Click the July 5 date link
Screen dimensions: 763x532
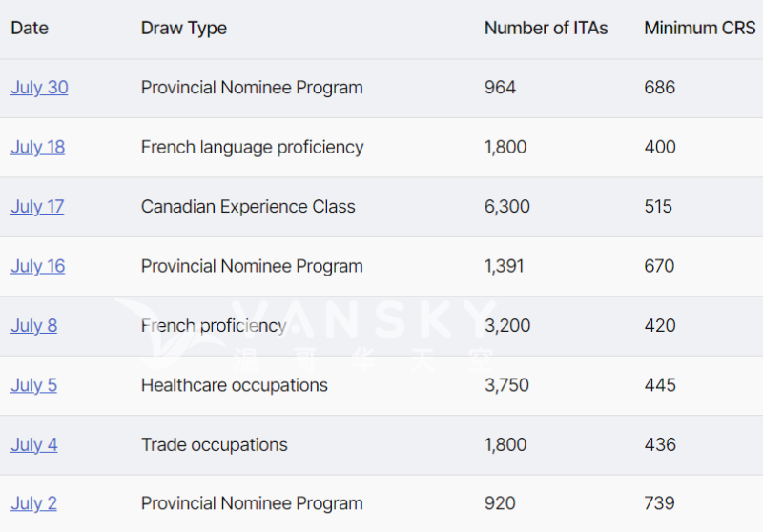(x=33, y=385)
